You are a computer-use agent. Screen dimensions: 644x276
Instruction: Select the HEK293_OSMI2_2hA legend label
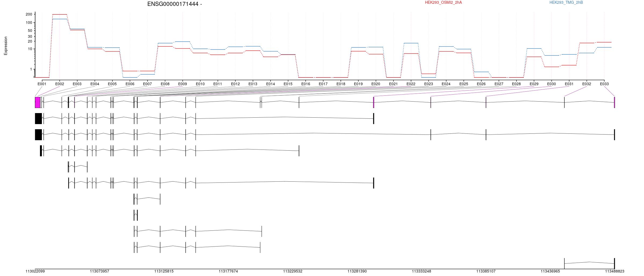(x=443, y=2)
